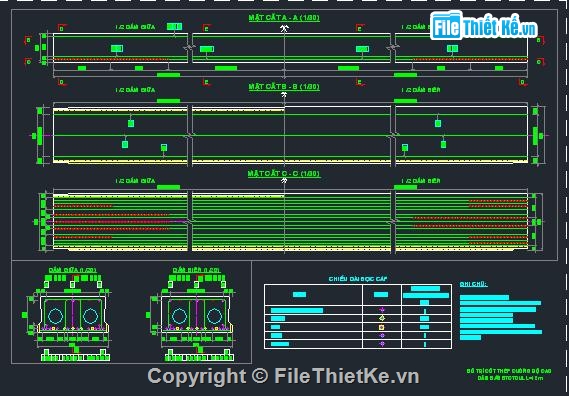Select the MẶT CẮT C - C (1/80) title
569x396 pixels.
point(284,173)
